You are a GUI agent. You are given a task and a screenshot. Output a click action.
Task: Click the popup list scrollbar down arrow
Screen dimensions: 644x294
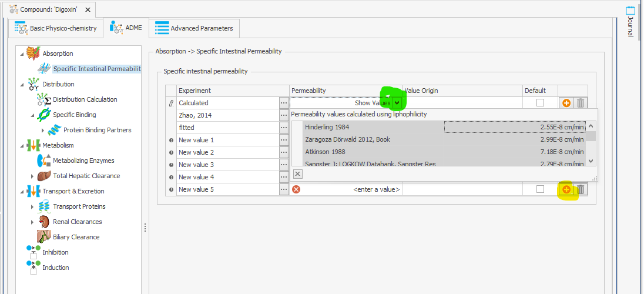[x=591, y=161]
